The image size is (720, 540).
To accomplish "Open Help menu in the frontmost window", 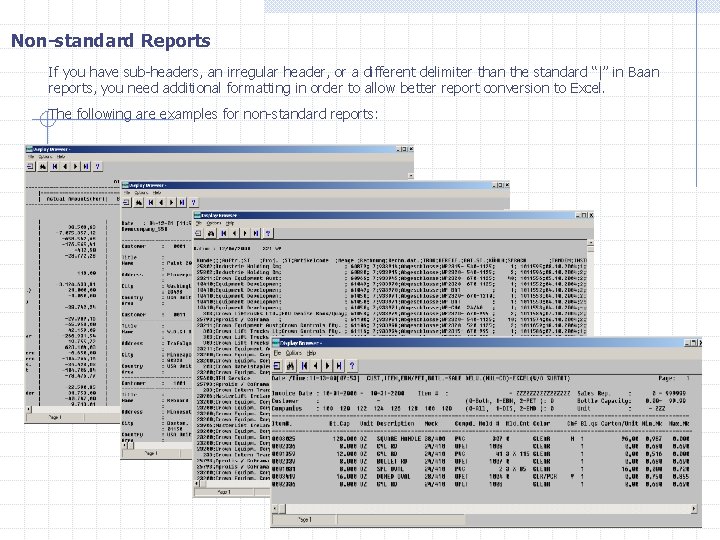I will (x=311, y=353).
